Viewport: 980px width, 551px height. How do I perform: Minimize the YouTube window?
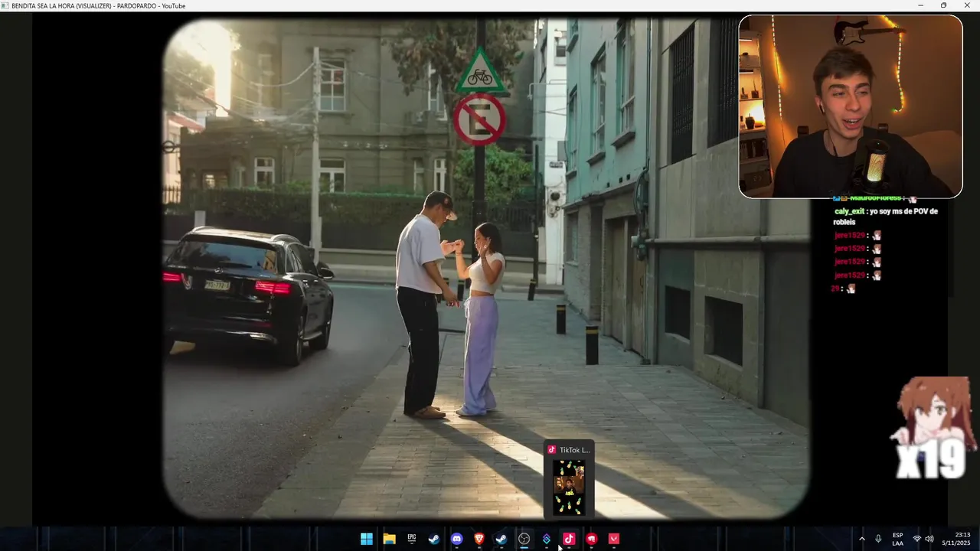(921, 5)
